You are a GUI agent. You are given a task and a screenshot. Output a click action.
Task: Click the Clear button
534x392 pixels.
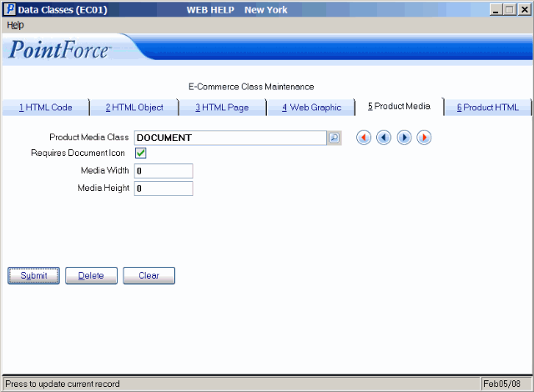pos(149,275)
